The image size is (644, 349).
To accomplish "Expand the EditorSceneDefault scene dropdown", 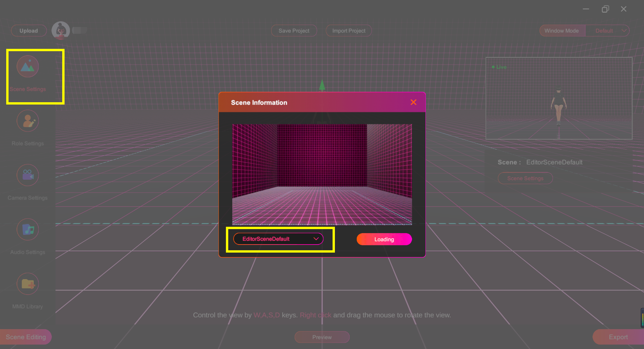I will [x=278, y=239].
